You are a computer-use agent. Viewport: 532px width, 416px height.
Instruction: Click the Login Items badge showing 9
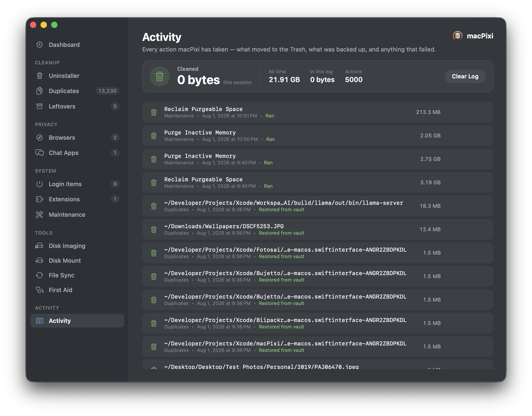pos(115,184)
